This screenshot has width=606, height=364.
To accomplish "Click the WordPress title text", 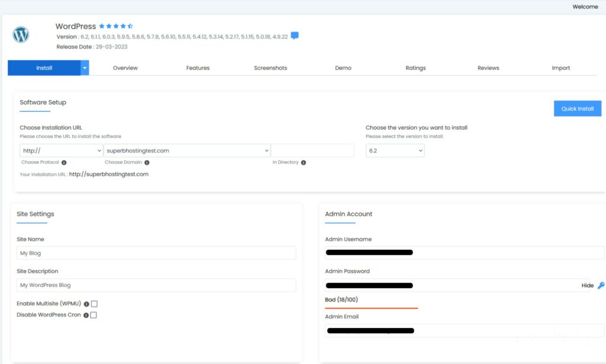I will click(76, 26).
